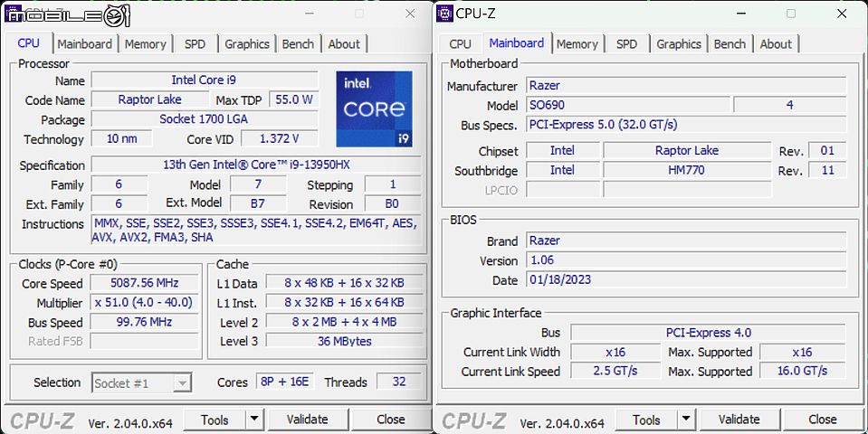Minimize the right CPU-Z window
The width and height of the screenshot is (868, 434).
(x=740, y=14)
